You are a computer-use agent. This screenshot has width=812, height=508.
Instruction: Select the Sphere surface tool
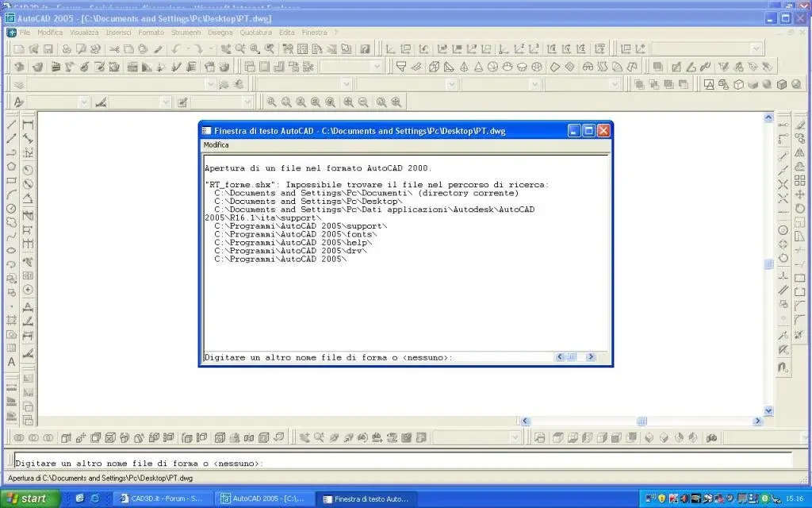point(493,67)
